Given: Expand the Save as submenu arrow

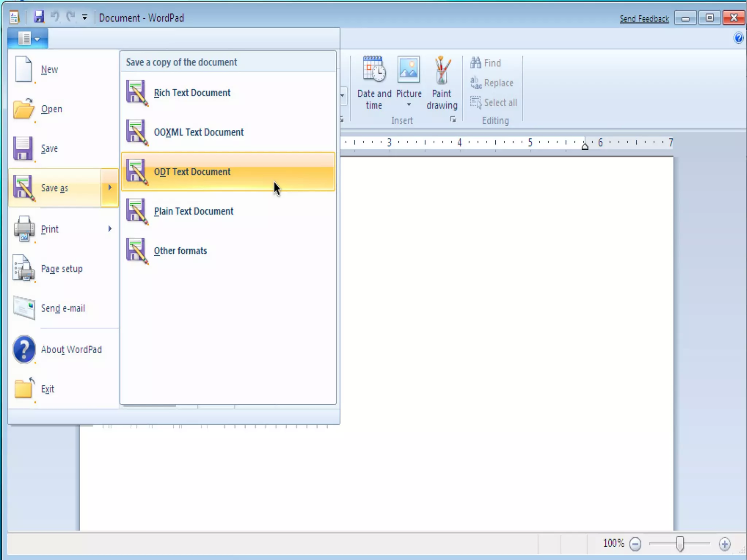Looking at the screenshot, I should click(110, 188).
